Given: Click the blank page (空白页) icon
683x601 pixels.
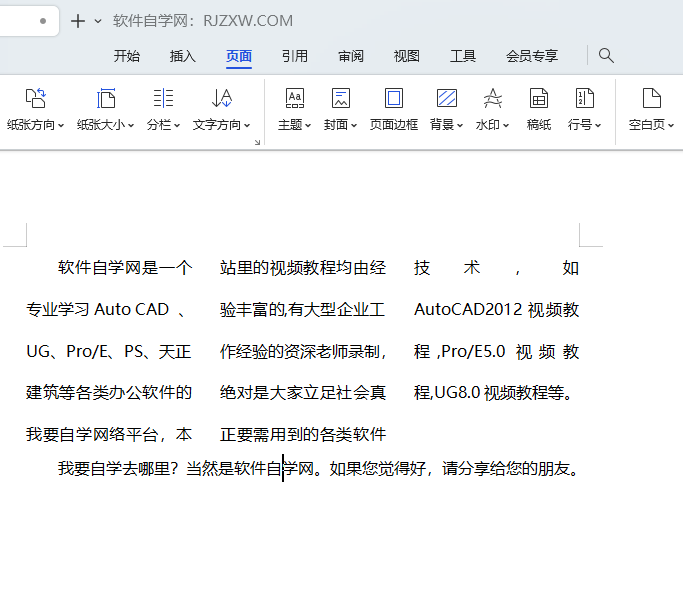Looking at the screenshot, I should coord(652,98).
